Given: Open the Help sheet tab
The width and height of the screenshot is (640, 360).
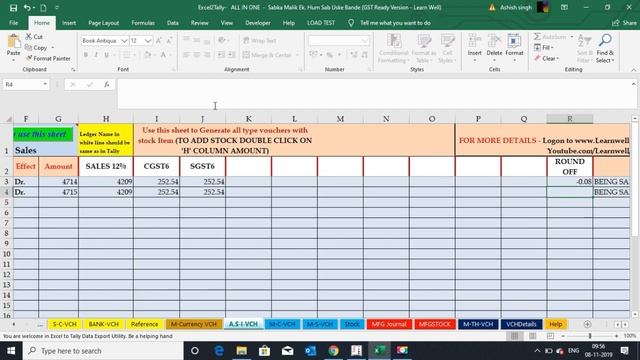Looking at the screenshot, I should (556, 324).
